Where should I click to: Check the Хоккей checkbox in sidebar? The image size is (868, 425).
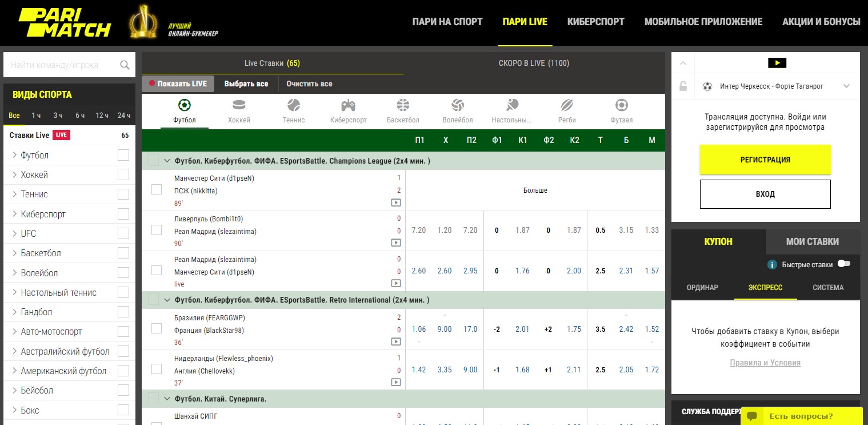click(x=123, y=174)
